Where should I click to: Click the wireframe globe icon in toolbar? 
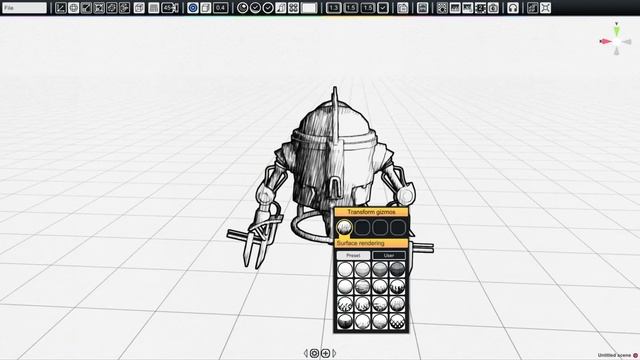click(73, 8)
